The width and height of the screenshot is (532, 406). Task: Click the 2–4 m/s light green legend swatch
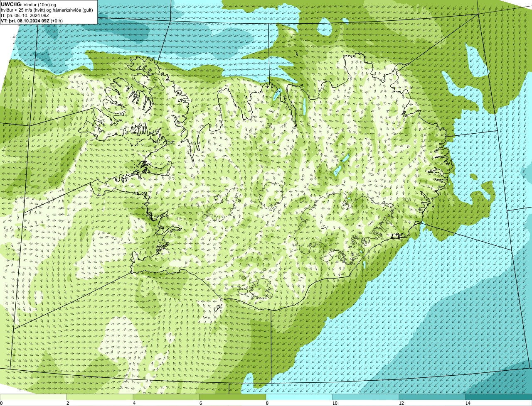pyautogui.click(x=100, y=397)
